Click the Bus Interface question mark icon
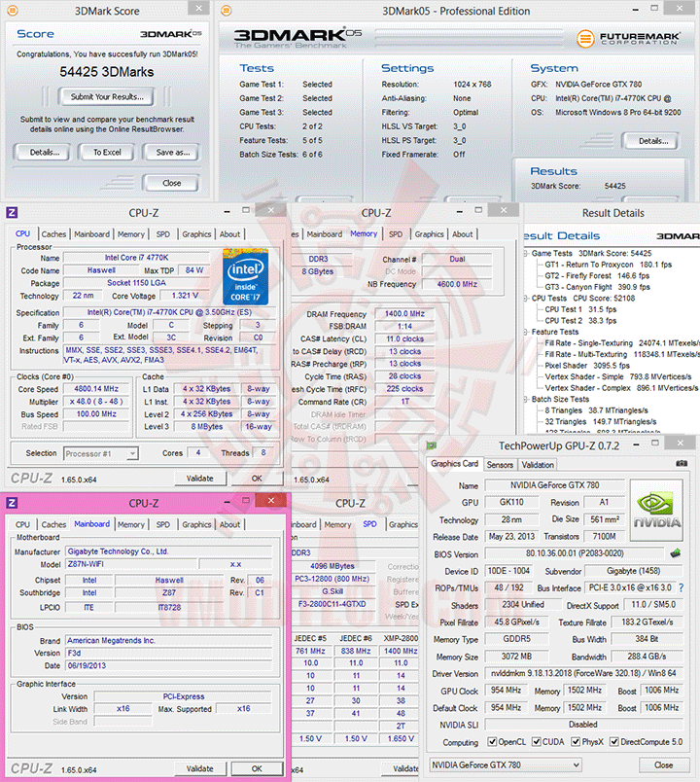 pos(682,587)
